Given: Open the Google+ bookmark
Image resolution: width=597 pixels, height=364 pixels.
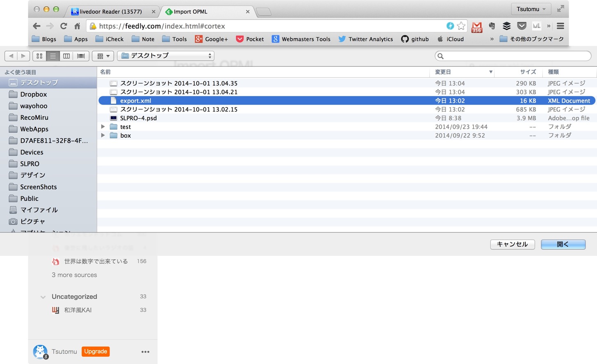Looking at the screenshot, I should [x=211, y=39].
